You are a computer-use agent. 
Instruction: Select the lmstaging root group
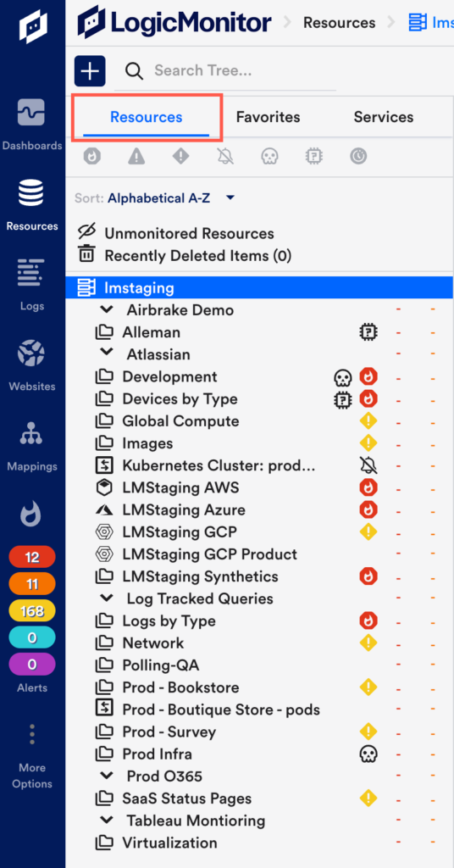(x=259, y=288)
